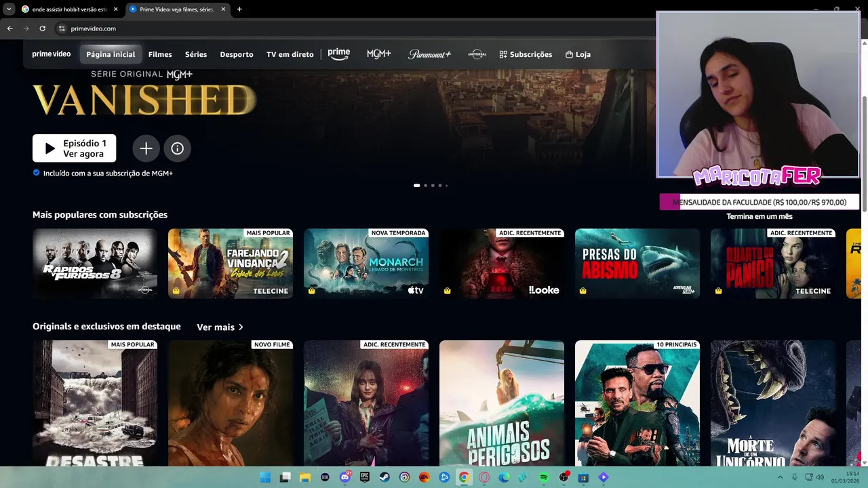Image resolution: width=868 pixels, height=488 pixels.
Task: Open the Desastre movie poster
Action: [95, 403]
